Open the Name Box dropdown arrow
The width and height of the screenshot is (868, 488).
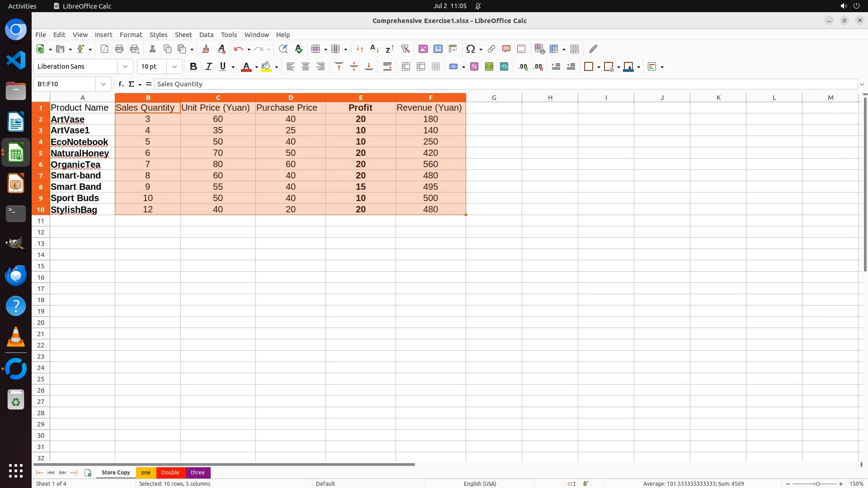tap(104, 84)
